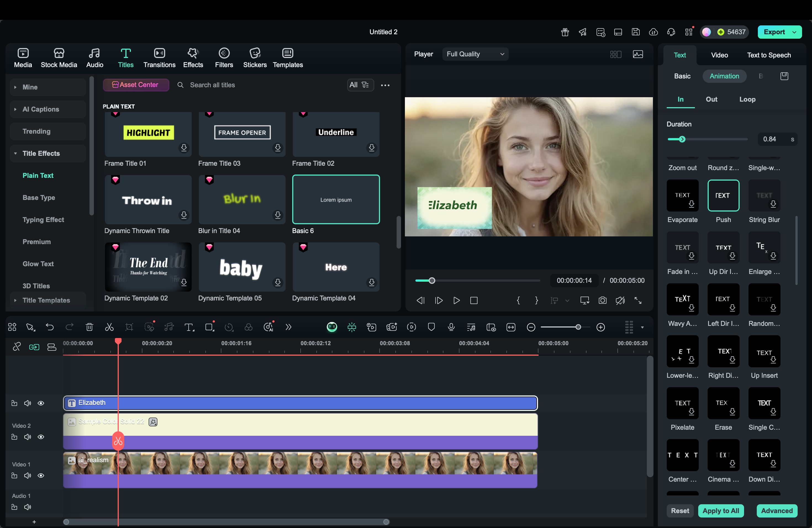812x528 pixels.
Task: Click the Apply to All button
Action: pyautogui.click(x=721, y=511)
